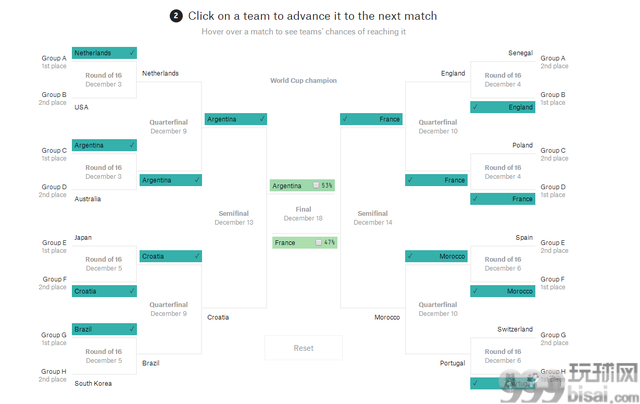This screenshot has height=404, width=640.
Task: Choose South Korea to advance
Action: (x=104, y=383)
